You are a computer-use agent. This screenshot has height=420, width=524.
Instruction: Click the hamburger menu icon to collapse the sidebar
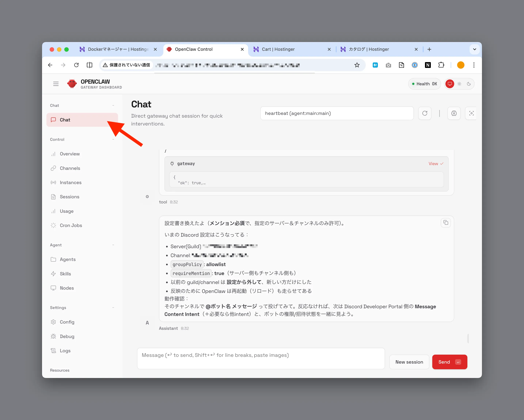click(x=56, y=84)
